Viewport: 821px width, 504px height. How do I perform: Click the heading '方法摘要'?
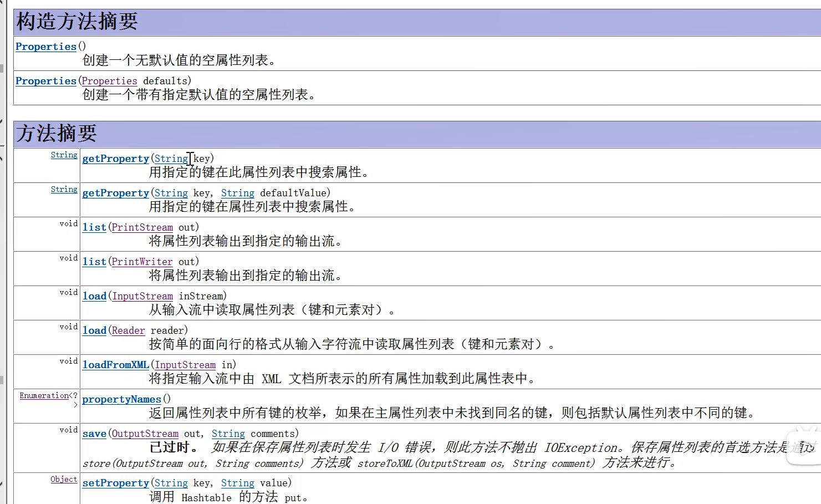click(57, 133)
